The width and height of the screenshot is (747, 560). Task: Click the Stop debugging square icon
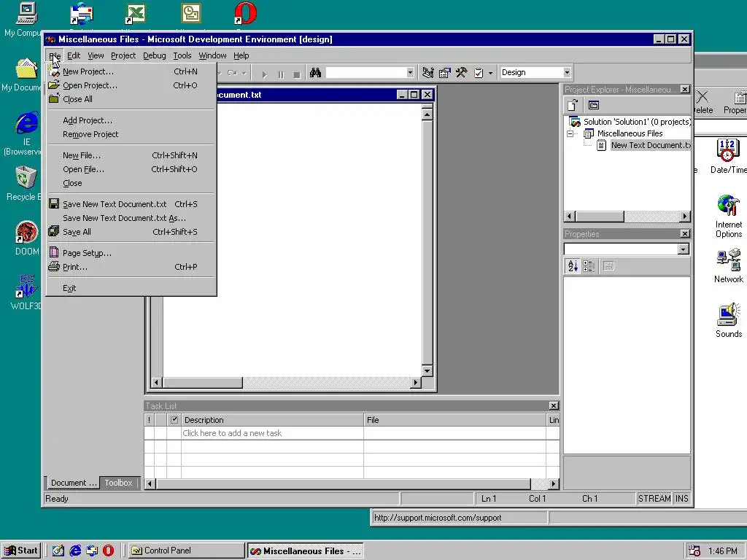(x=297, y=74)
